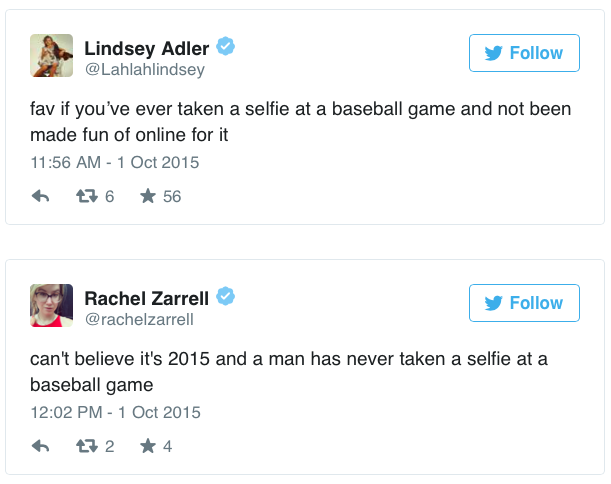This screenshot has height=484, width=611.
Task: Visit the @Lahlahlindsey handle
Action: (x=144, y=70)
